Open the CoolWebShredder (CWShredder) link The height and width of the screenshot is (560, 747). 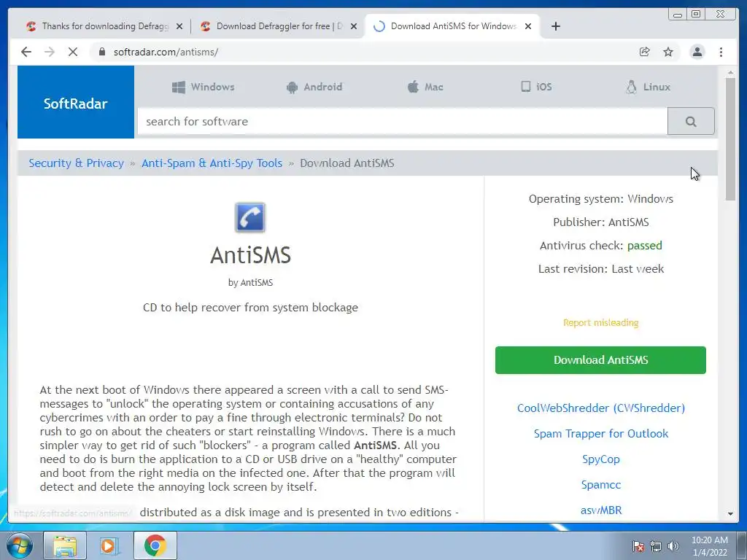(601, 408)
